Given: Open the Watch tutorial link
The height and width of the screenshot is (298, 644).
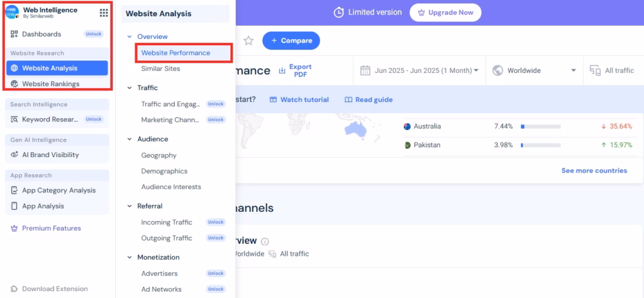Looking at the screenshot, I should tap(300, 99).
